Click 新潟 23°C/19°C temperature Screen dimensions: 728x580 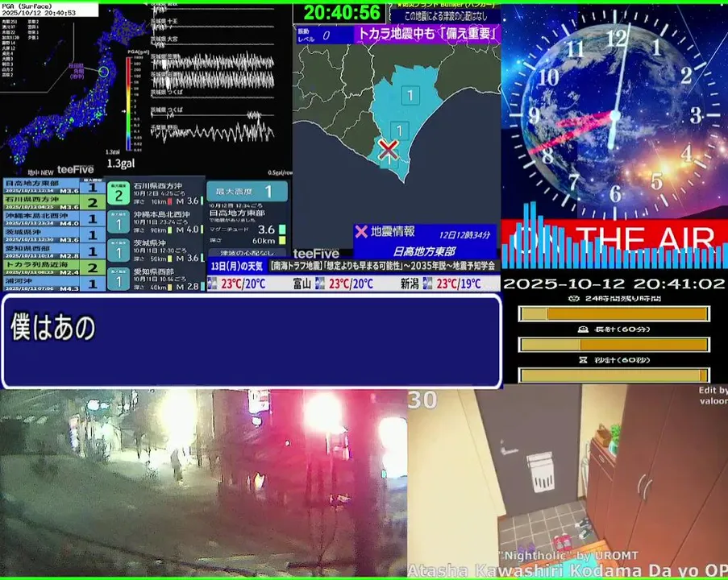[458, 284]
